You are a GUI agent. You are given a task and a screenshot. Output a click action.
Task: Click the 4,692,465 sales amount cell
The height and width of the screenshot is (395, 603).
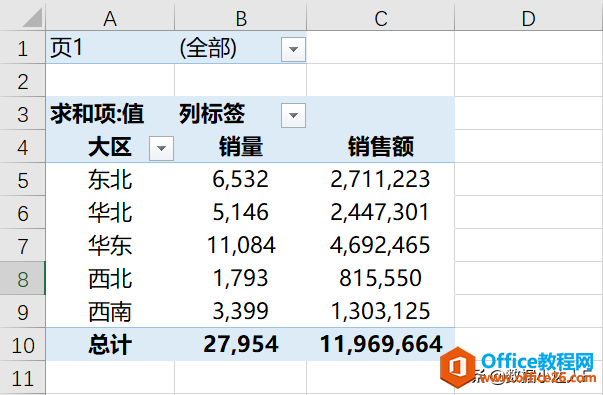point(381,246)
